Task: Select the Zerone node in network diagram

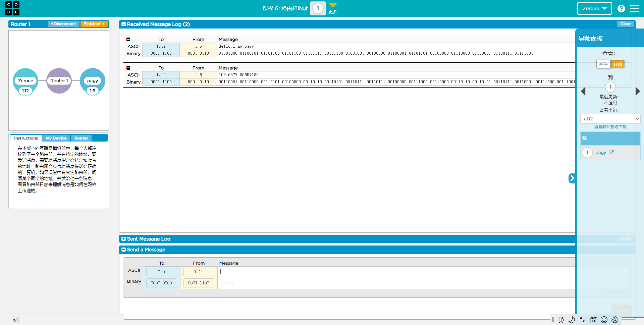Action: point(25,81)
